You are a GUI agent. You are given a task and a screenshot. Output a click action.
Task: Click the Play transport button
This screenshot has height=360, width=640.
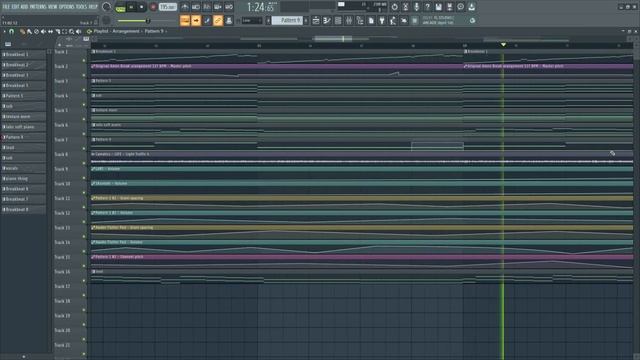(131, 7)
